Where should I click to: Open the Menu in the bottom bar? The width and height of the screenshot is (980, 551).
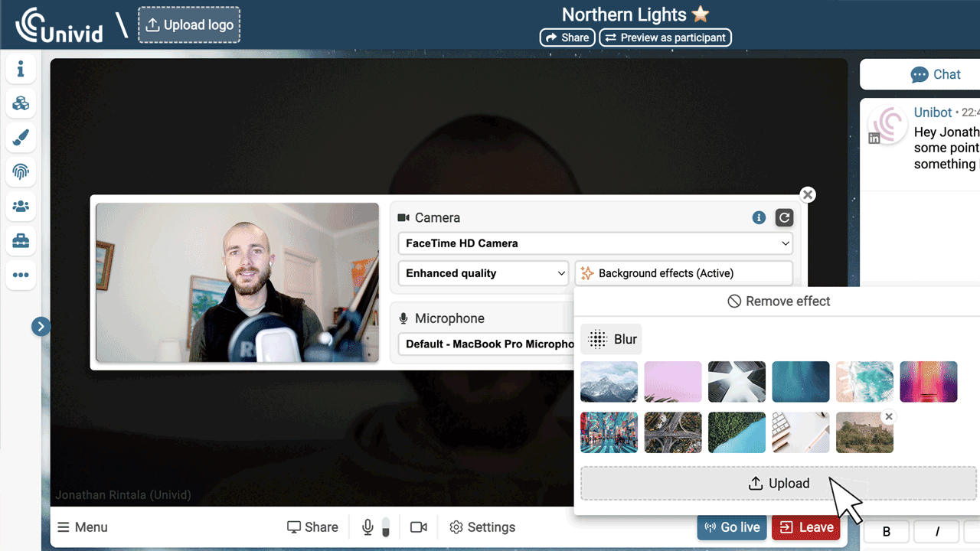pyautogui.click(x=82, y=527)
